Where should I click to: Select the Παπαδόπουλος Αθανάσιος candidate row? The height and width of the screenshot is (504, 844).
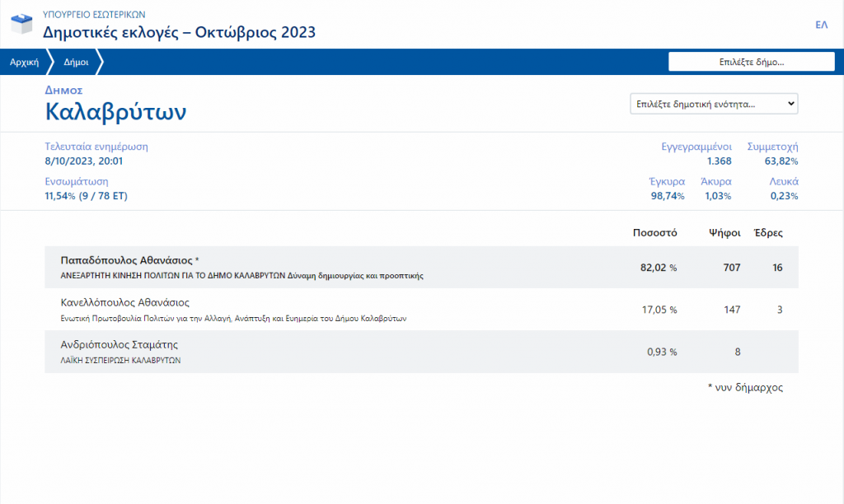coord(421,268)
